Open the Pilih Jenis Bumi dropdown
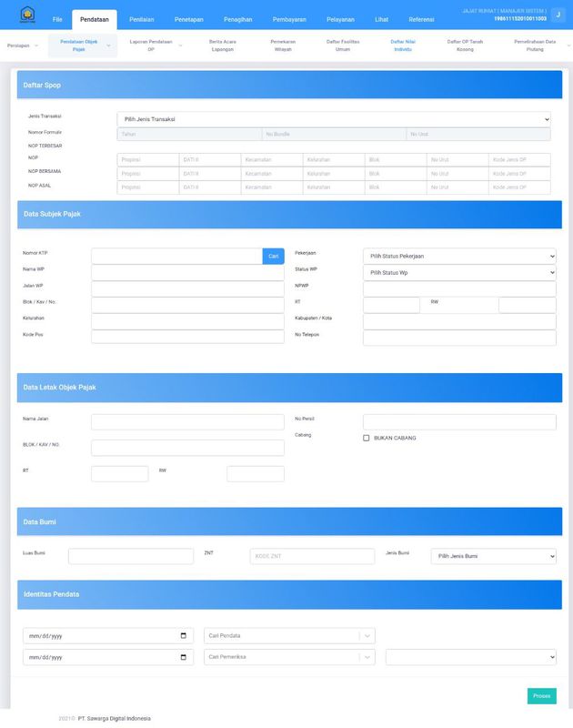573x728 pixels. (x=493, y=556)
